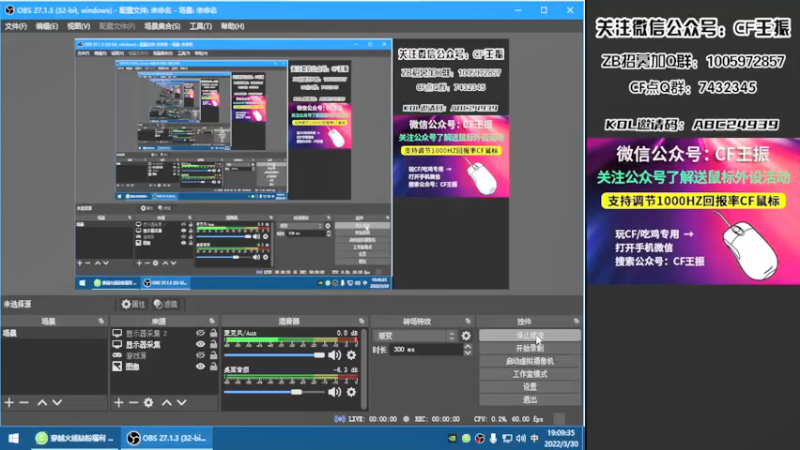Click the 时长 300 ms input field
800x450 pixels.
pyautogui.click(x=426, y=349)
